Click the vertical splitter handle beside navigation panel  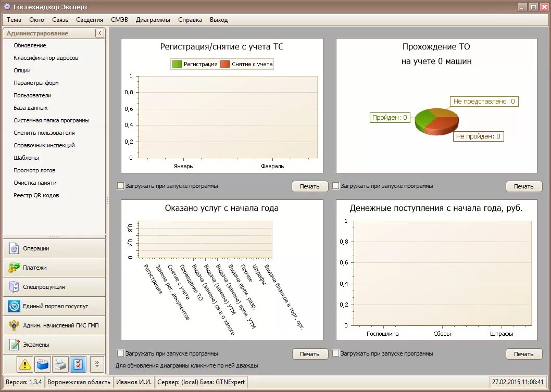coord(107,200)
